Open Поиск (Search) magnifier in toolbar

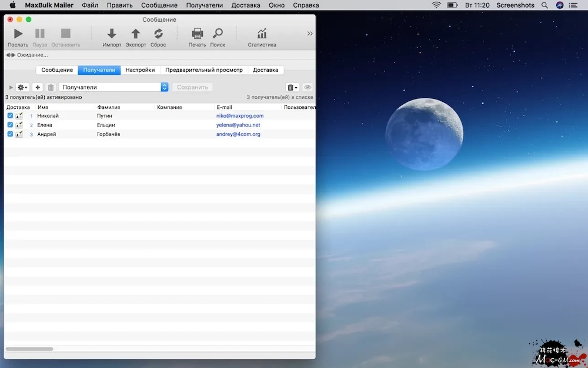218,34
